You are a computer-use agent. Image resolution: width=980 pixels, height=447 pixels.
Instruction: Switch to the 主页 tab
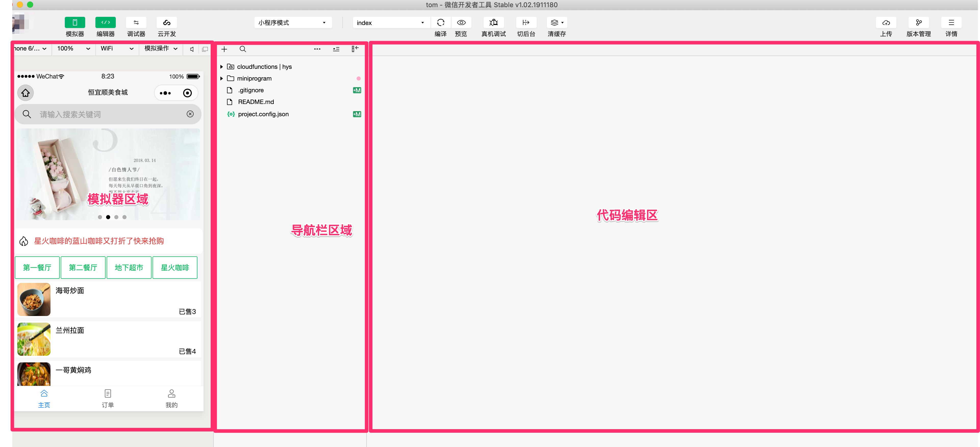pos(44,399)
